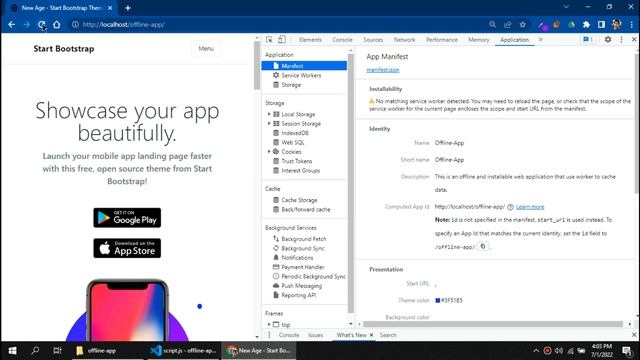This screenshot has width=640, height=360.
Task: Select Background Sync in sidebar
Action: click(x=304, y=248)
